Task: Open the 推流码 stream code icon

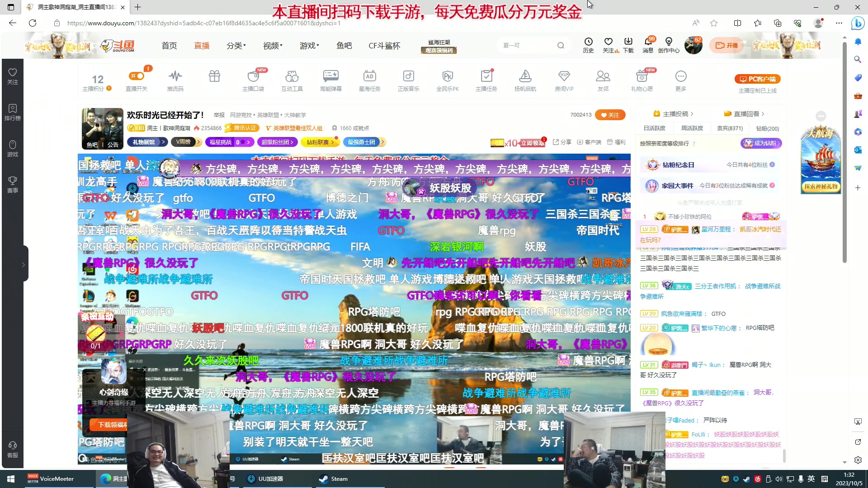Action: [175, 80]
